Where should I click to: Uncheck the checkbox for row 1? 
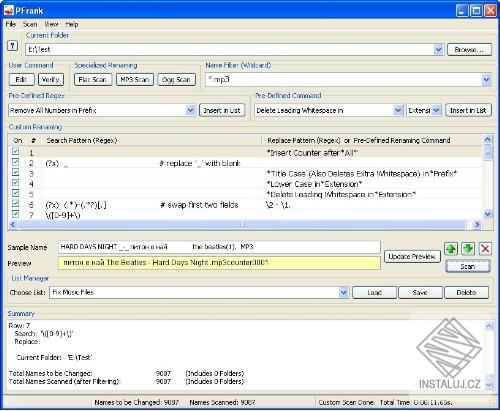click(x=15, y=152)
